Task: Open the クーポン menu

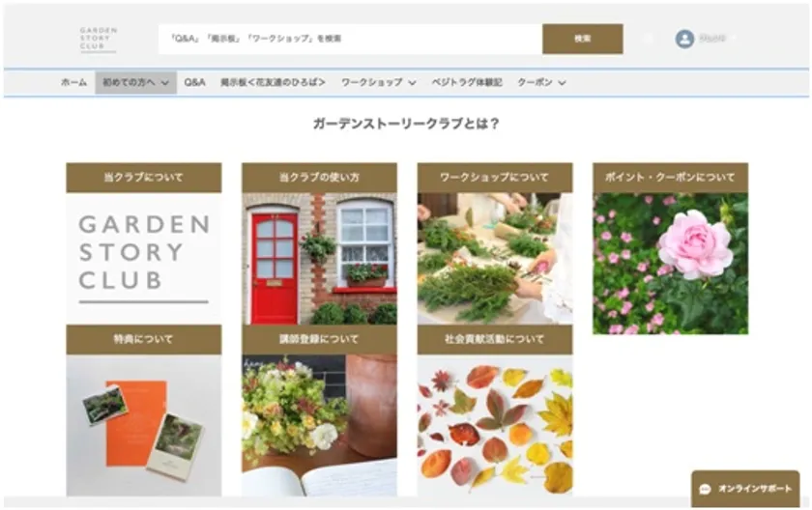Action: coord(541,82)
